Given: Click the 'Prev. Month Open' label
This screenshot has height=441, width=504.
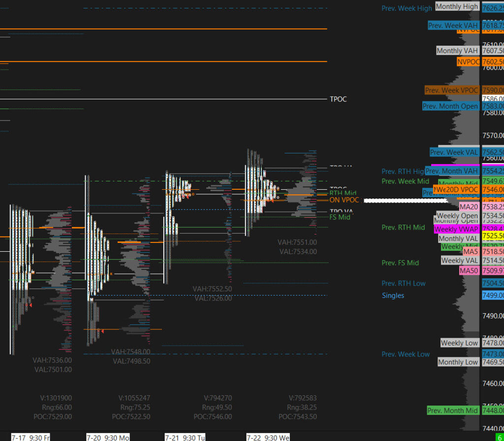Looking at the screenshot, I should (451, 106).
